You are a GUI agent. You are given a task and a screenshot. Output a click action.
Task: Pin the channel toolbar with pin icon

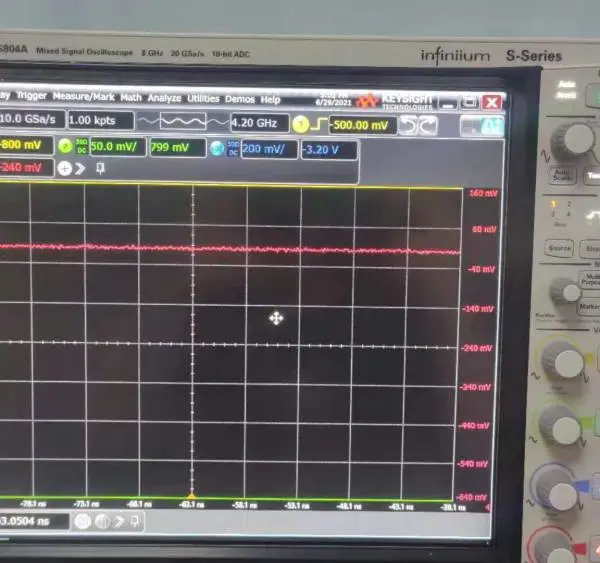point(100,168)
